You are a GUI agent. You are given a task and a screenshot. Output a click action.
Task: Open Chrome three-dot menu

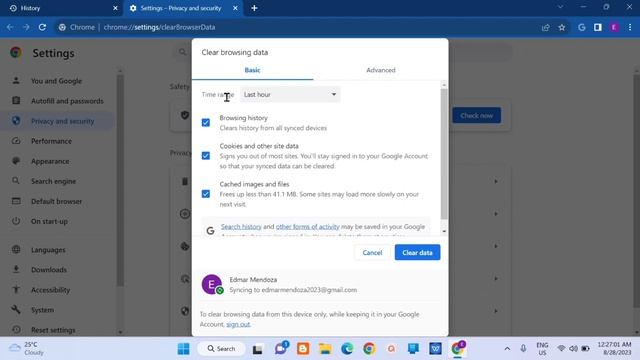pos(630,27)
